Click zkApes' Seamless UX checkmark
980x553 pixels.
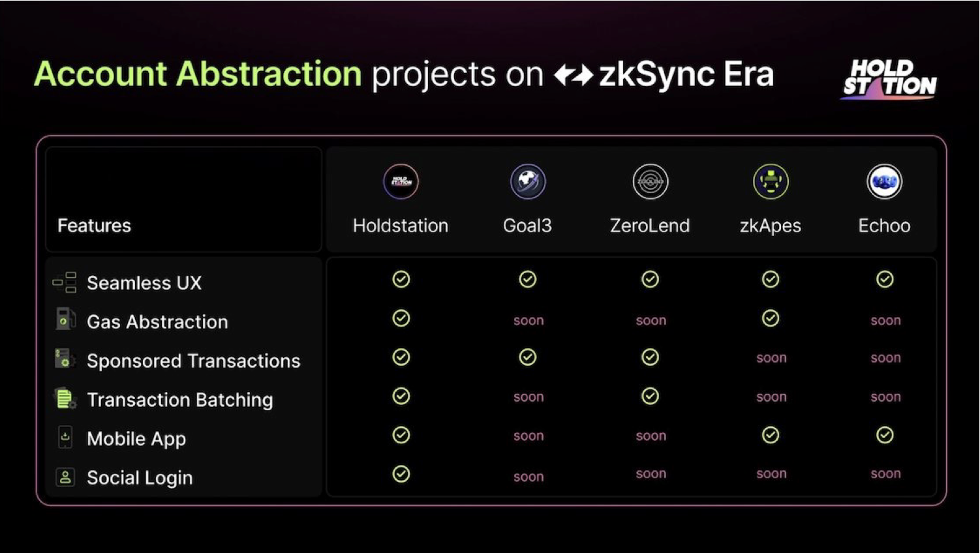tap(771, 279)
